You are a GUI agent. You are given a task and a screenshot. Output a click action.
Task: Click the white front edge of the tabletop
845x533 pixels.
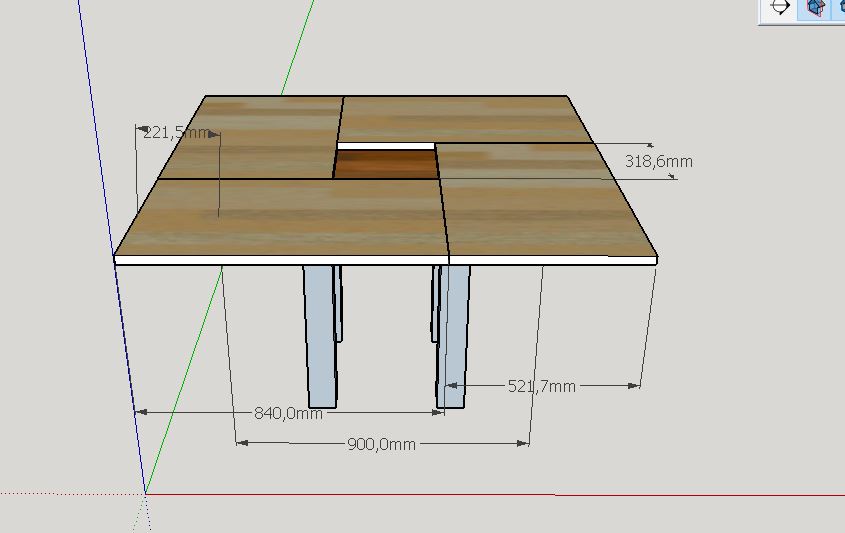300,259
